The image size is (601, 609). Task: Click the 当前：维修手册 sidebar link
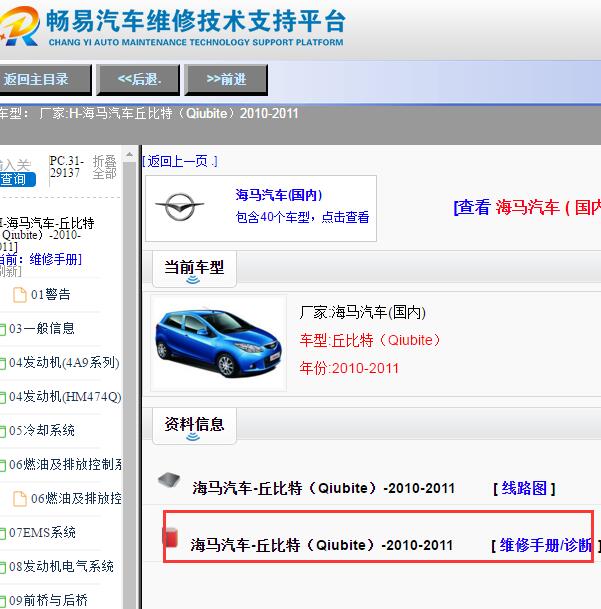coord(41,259)
